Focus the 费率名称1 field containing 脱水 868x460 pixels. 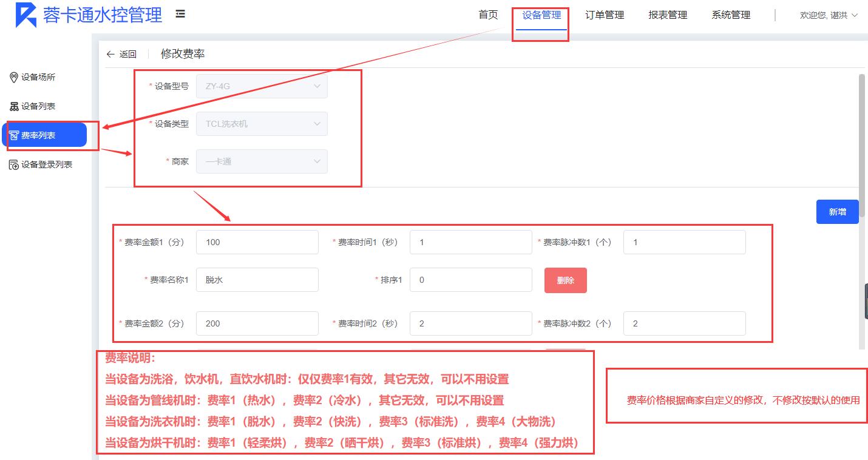(257, 280)
